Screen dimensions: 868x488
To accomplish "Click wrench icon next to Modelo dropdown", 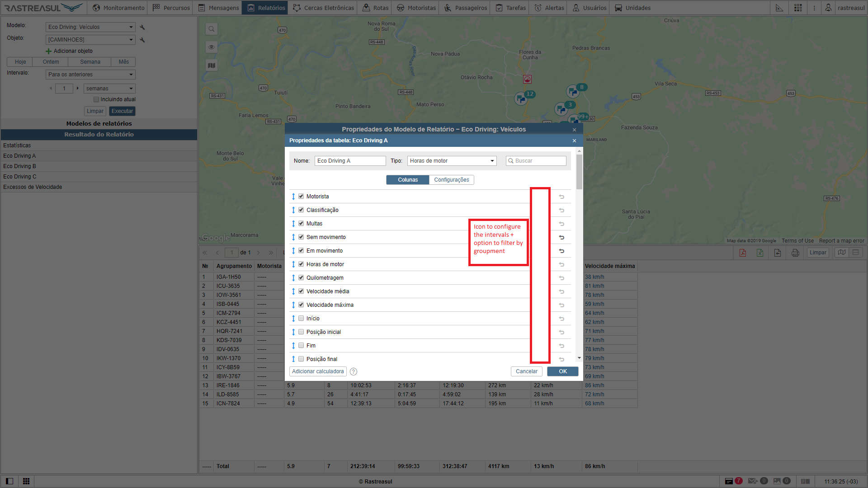I will [x=142, y=28].
